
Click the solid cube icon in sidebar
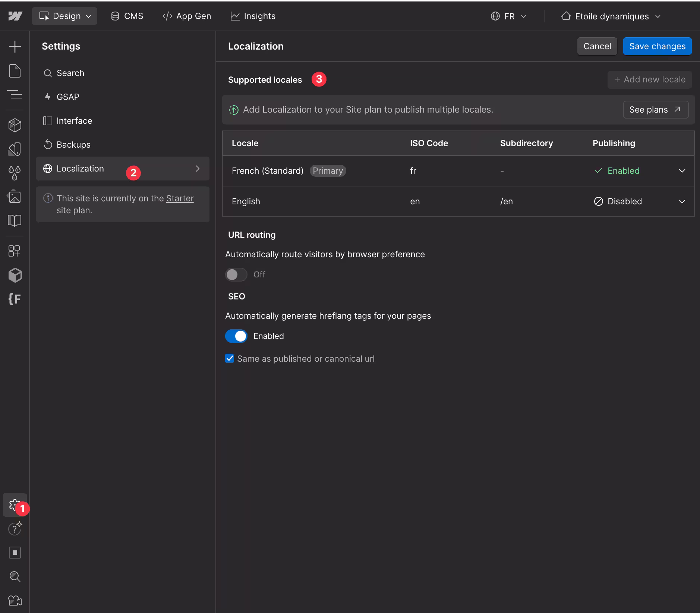pos(15,275)
